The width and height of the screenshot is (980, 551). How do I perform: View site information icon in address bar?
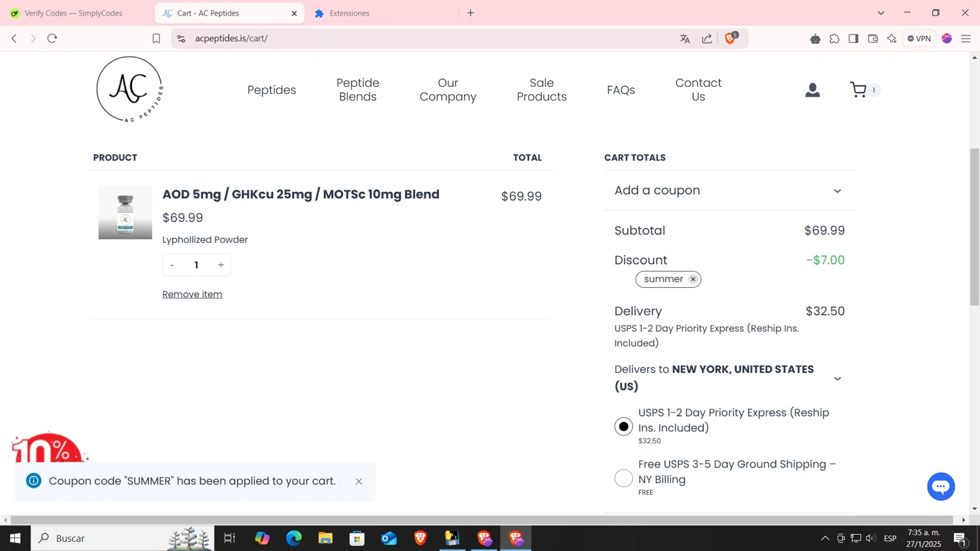(182, 39)
